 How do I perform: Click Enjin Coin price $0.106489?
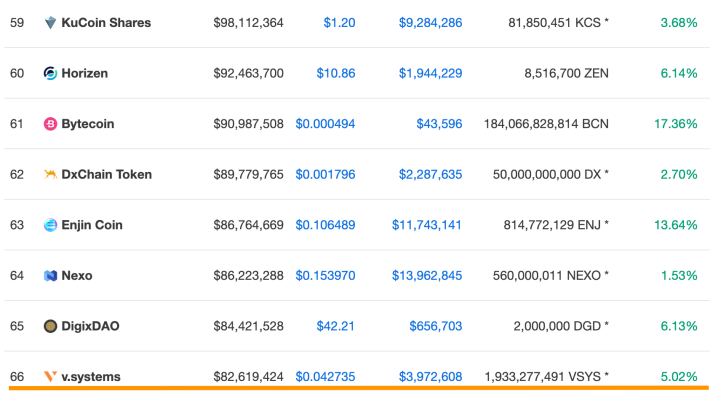[325, 225]
